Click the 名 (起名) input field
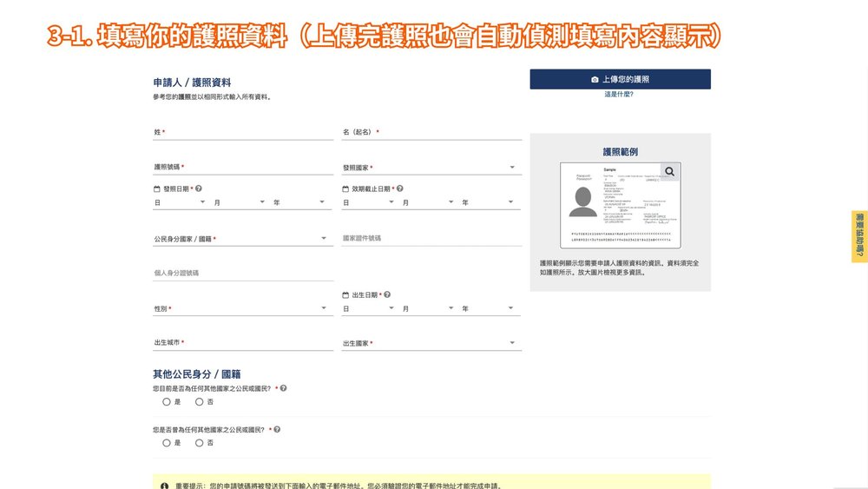The height and width of the screenshot is (489, 868). coord(431,132)
